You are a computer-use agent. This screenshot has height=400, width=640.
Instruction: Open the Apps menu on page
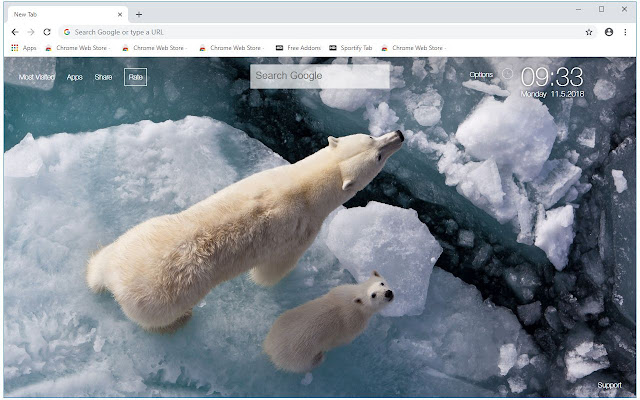(x=75, y=77)
